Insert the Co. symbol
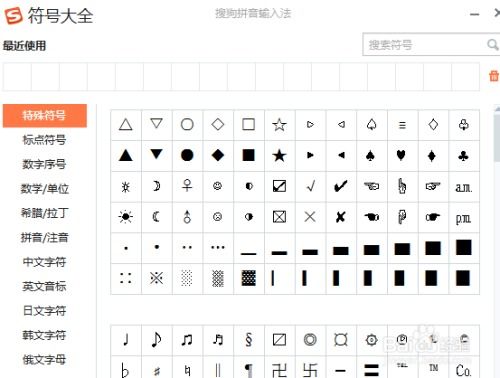This screenshot has width=500, height=378. click(x=464, y=368)
